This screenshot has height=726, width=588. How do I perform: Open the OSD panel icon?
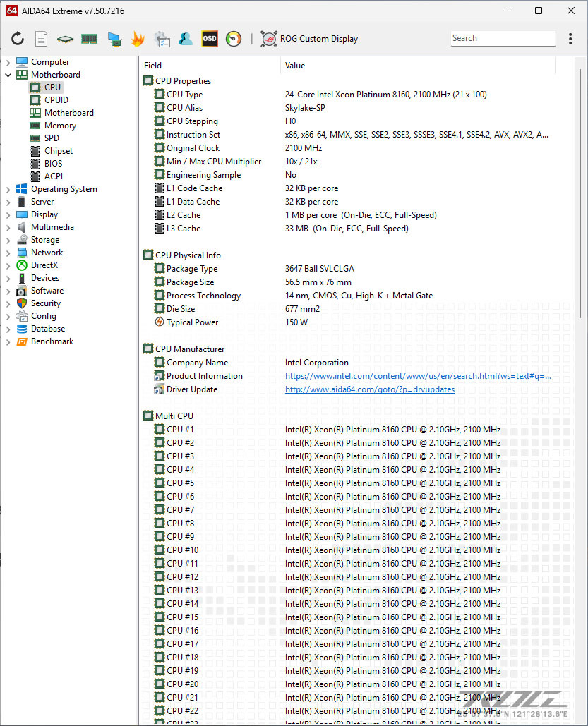(x=210, y=38)
